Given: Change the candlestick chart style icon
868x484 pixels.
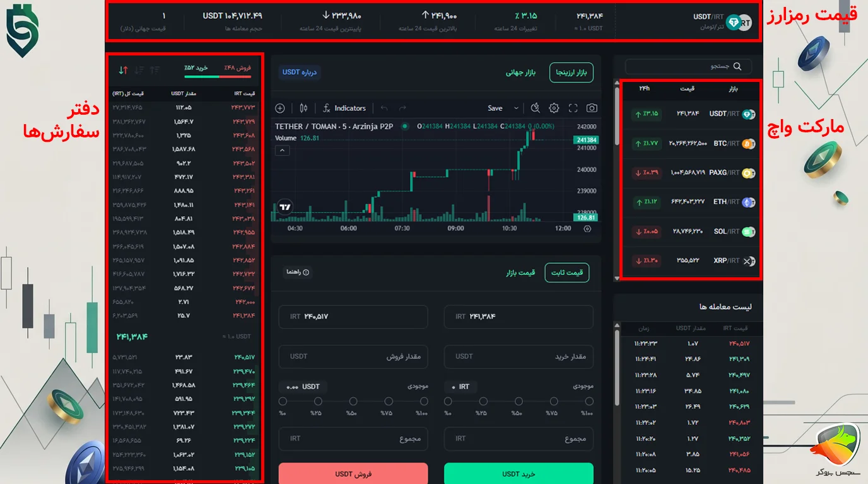Looking at the screenshot, I should [x=303, y=108].
